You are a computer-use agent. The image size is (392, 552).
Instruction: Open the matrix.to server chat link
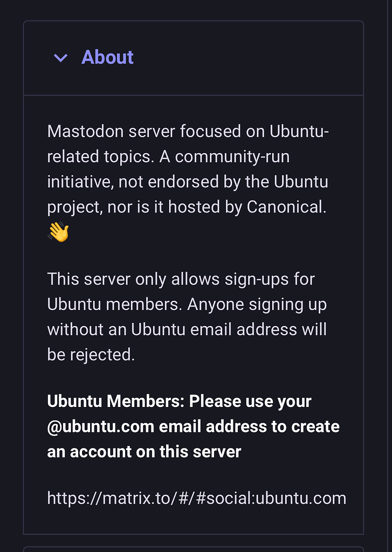(x=197, y=498)
